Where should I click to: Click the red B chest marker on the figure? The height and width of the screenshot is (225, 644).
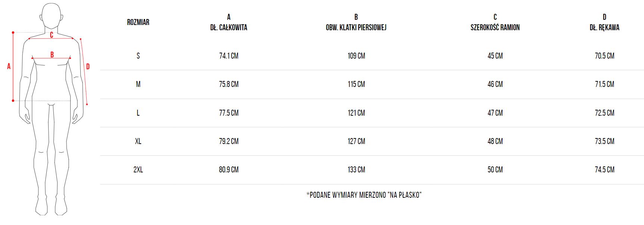pos(52,55)
